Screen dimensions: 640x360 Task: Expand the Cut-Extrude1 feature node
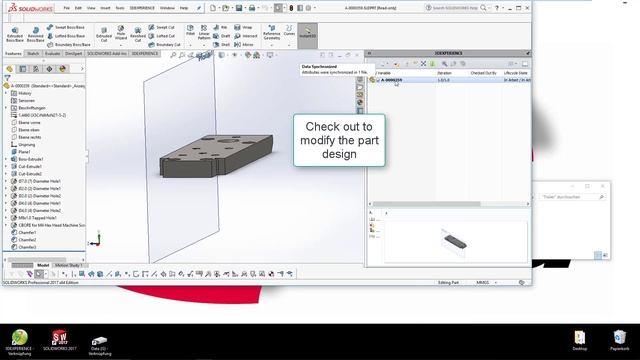pyautogui.click(x=6, y=167)
